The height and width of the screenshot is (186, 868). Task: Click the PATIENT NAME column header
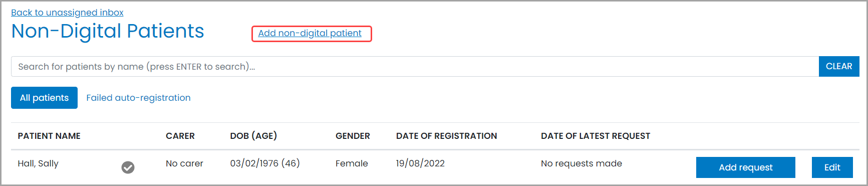49,136
